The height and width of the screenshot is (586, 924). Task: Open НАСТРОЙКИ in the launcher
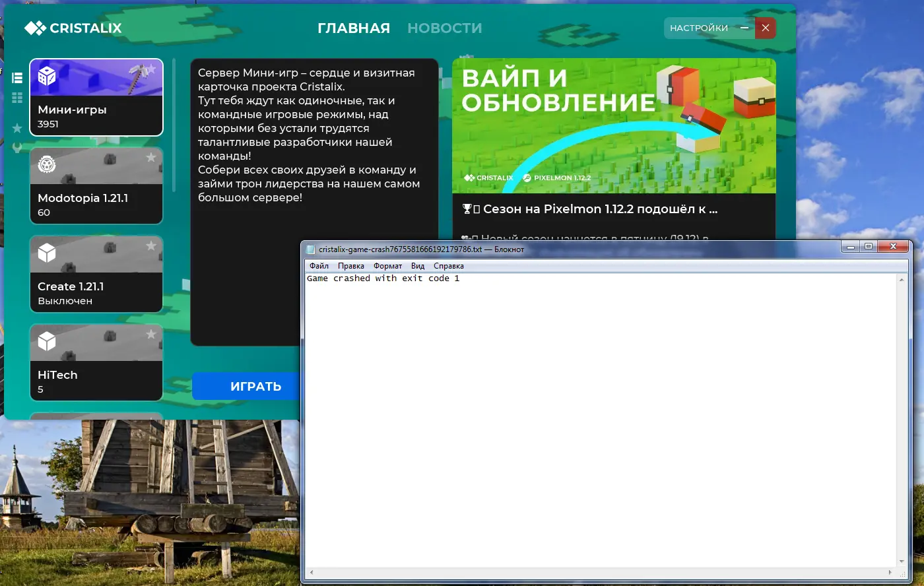point(698,28)
